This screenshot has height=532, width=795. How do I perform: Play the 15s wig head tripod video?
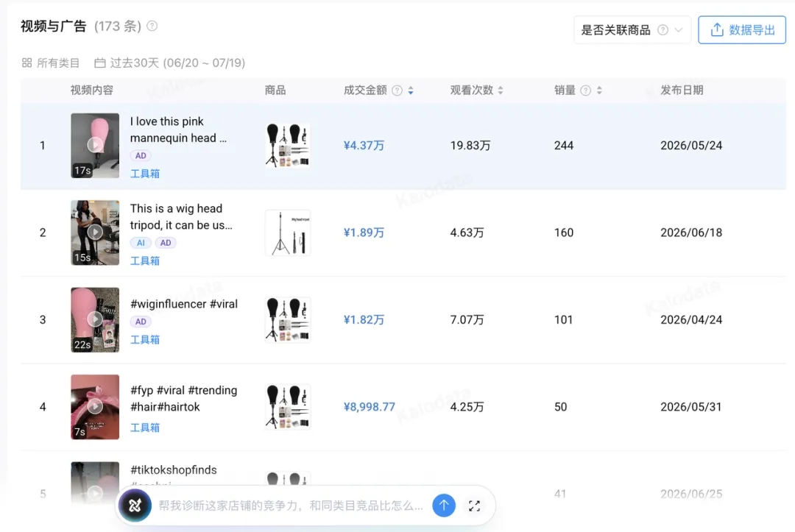pyautogui.click(x=95, y=233)
